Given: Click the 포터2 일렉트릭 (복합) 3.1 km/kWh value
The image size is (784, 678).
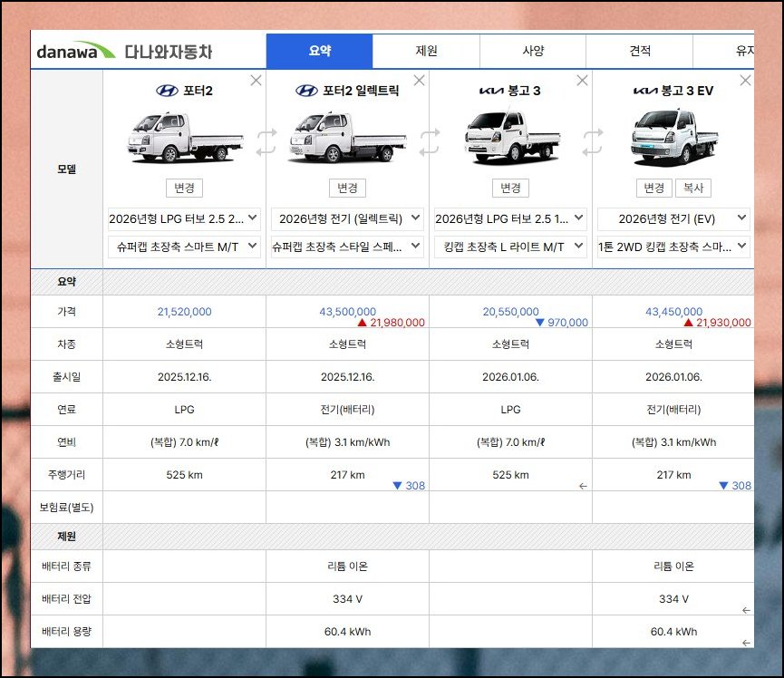Looking at the screenshot, I should 347,442.
